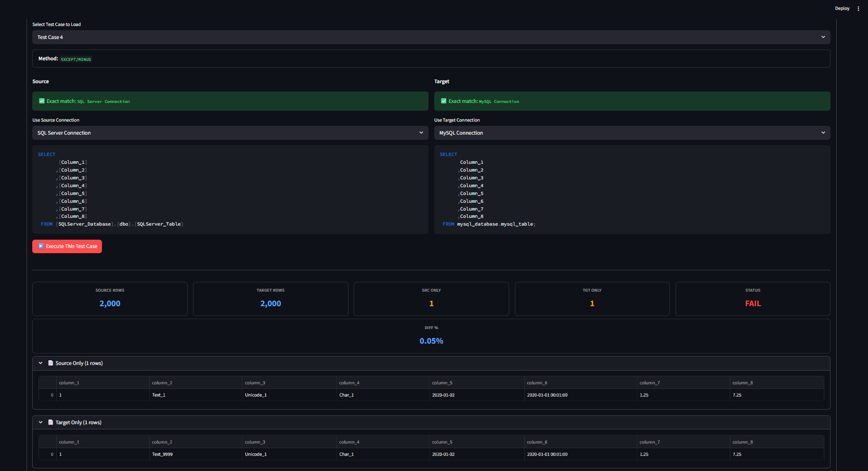
Task: Open the Select Test Case dropdown
Action: (431, 37)
